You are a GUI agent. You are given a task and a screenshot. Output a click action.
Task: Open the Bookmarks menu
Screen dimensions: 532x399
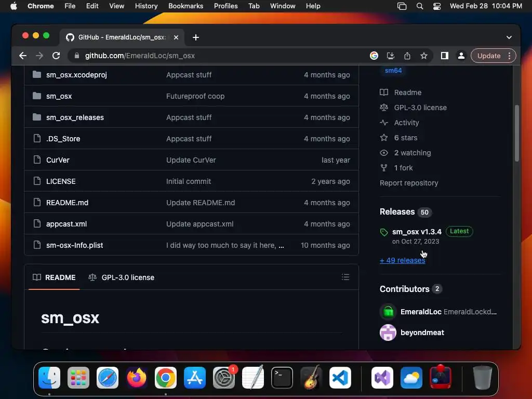[x=185, y=6]
